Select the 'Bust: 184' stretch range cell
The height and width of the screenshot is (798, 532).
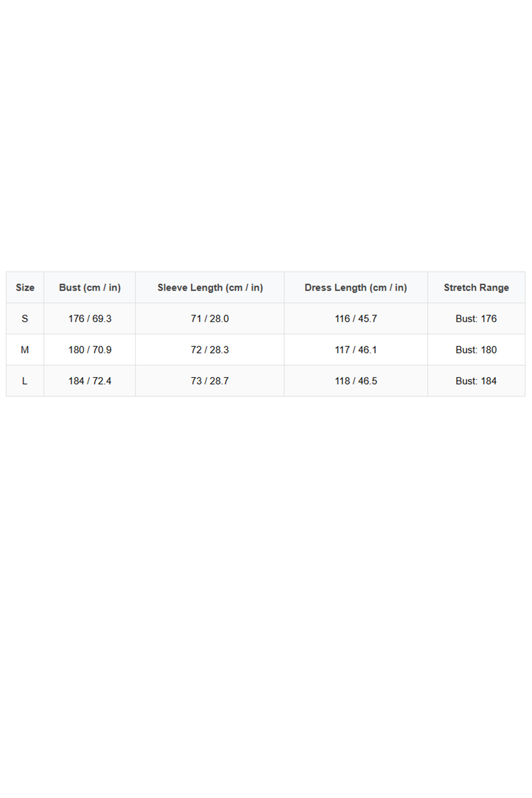point(476,381)
